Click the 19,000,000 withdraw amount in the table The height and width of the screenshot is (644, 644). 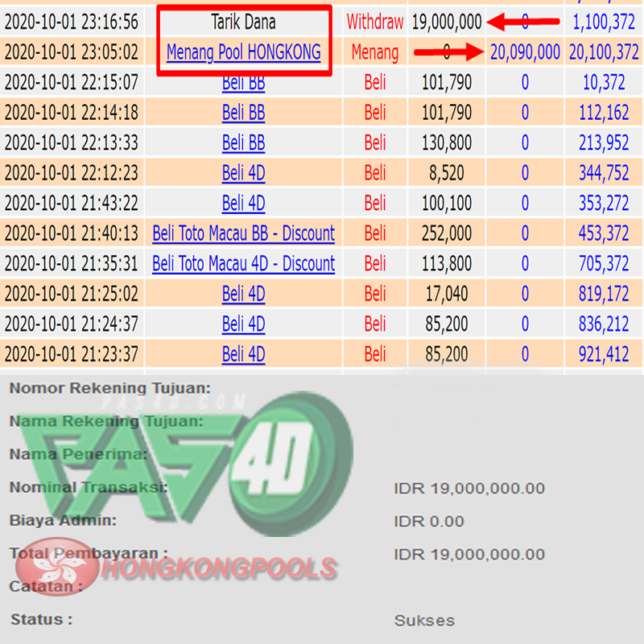[x=447, y=22]
